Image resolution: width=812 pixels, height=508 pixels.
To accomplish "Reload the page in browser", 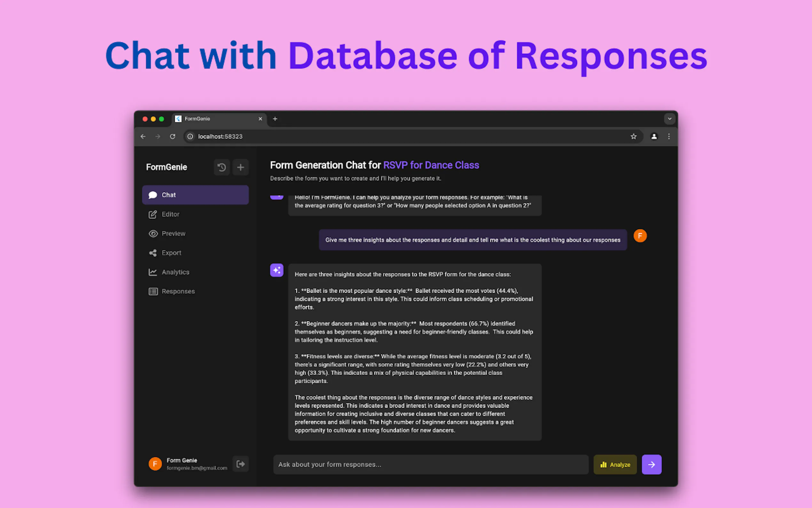I will [173, 136].
